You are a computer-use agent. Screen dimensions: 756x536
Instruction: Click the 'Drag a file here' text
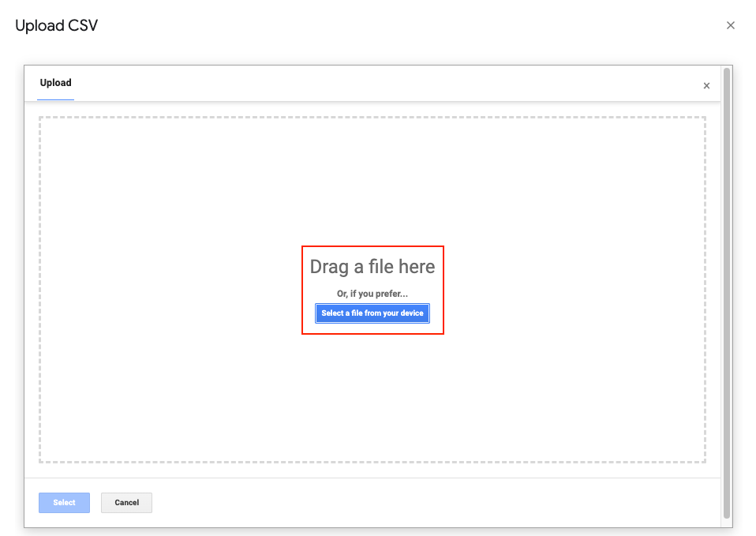[x=372, y=266]
